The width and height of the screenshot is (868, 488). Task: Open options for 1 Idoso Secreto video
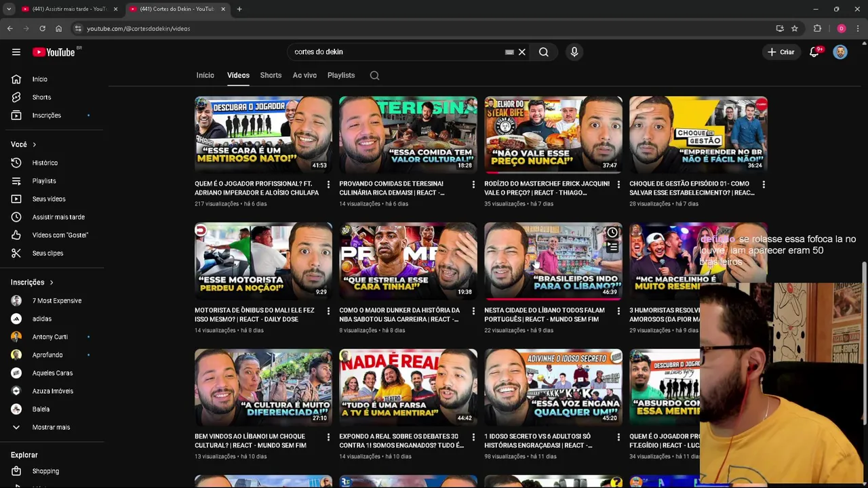tap(618, 437)
